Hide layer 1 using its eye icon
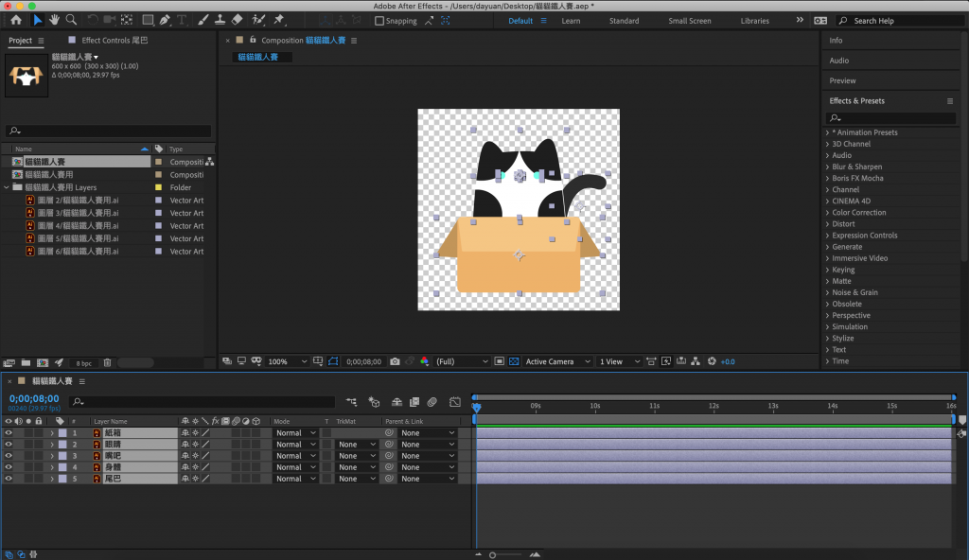 tap(9, 433)
